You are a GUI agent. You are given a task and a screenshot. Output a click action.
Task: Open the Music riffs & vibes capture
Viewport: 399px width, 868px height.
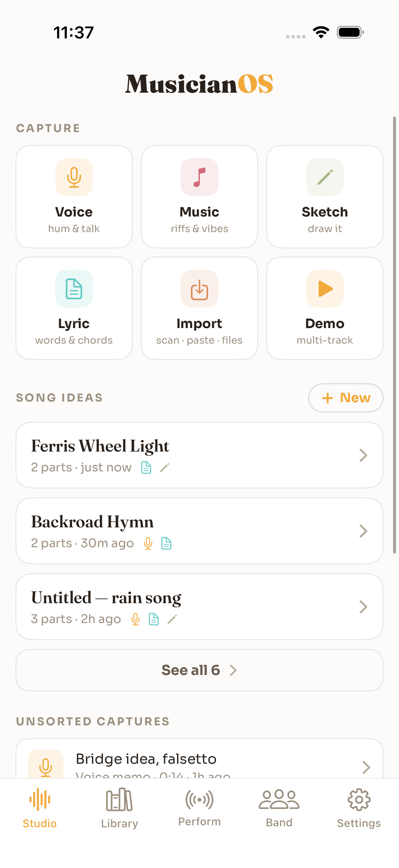pos(199,196)
